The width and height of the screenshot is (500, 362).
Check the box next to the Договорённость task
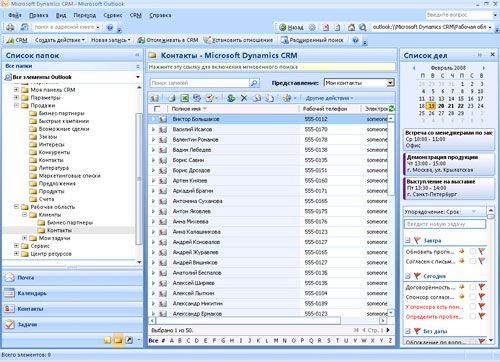pyautogui.click(x=472, y=287)
